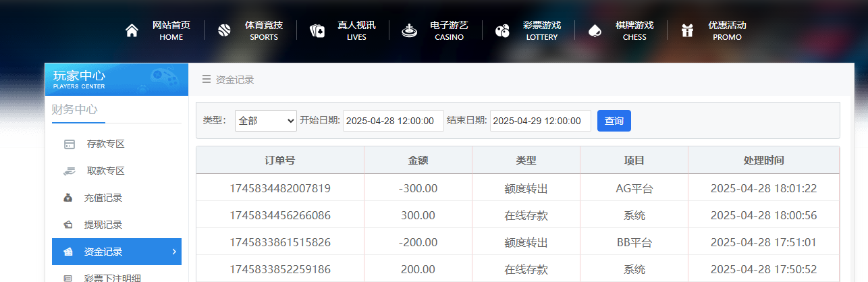Click the timestamp 2025-04-28 18:00:56
Image resolution: width=868 pixels, height=282 pixels.
(763, 215)
